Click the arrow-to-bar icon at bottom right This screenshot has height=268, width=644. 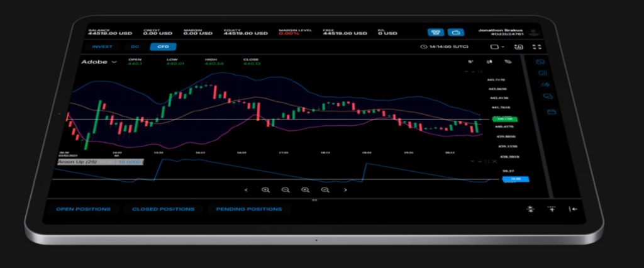[x=574, y=209]
